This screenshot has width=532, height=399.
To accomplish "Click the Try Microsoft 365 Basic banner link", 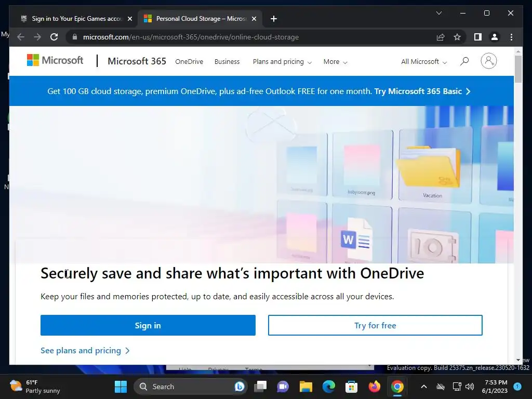I will [422, 91].
